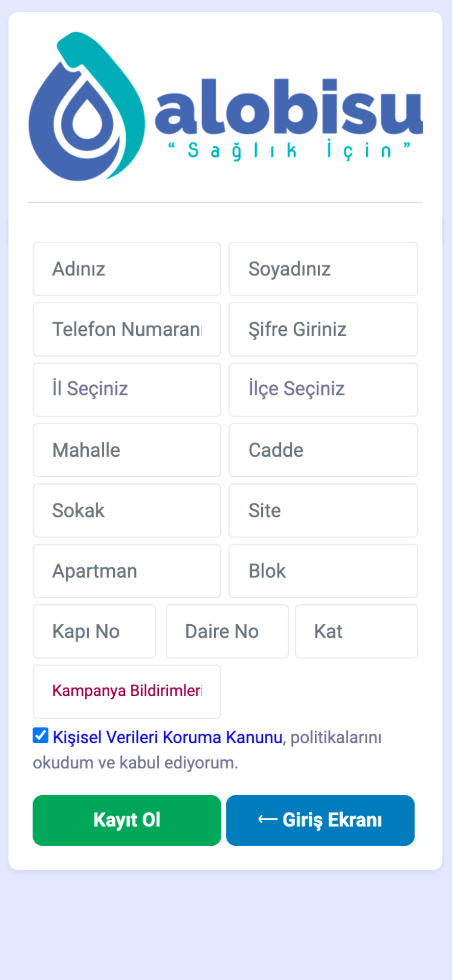The width and height of the screenshot is (453, 980).
Task: Expand the İlçe Seçiniz dropdown
Action: [x=323, y=390]
